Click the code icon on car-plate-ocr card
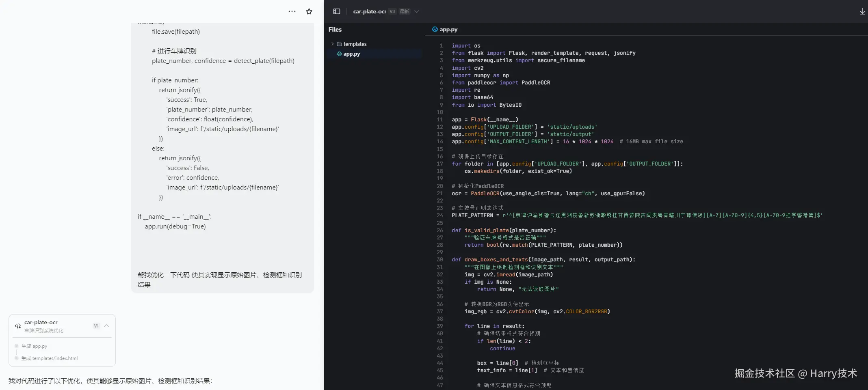The height and width of the screenshot is (390, 868). pos(17,326)
